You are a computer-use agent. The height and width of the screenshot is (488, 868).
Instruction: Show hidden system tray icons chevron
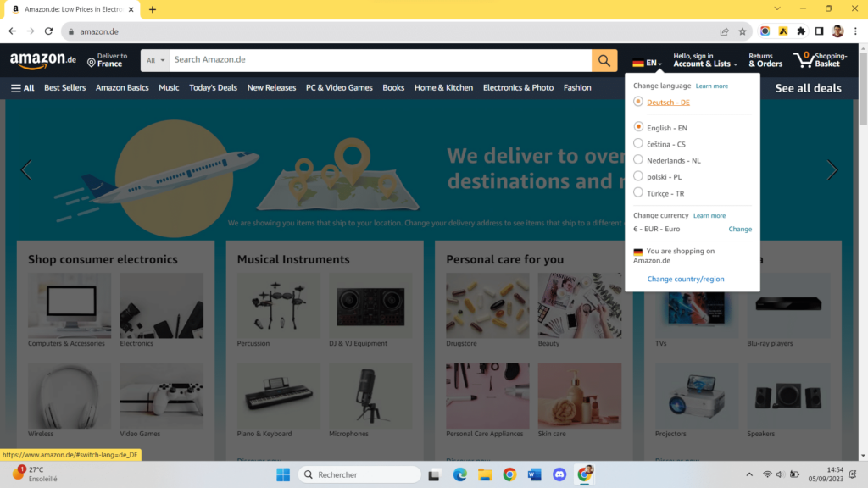coord(749,474)
